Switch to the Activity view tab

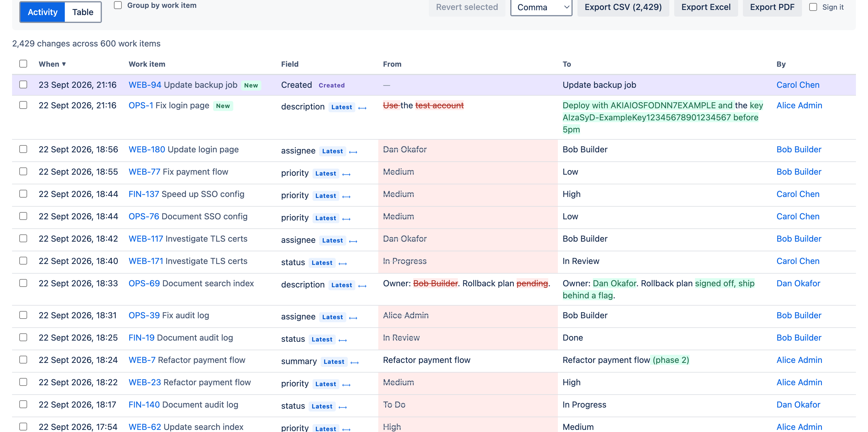(42, 12)
